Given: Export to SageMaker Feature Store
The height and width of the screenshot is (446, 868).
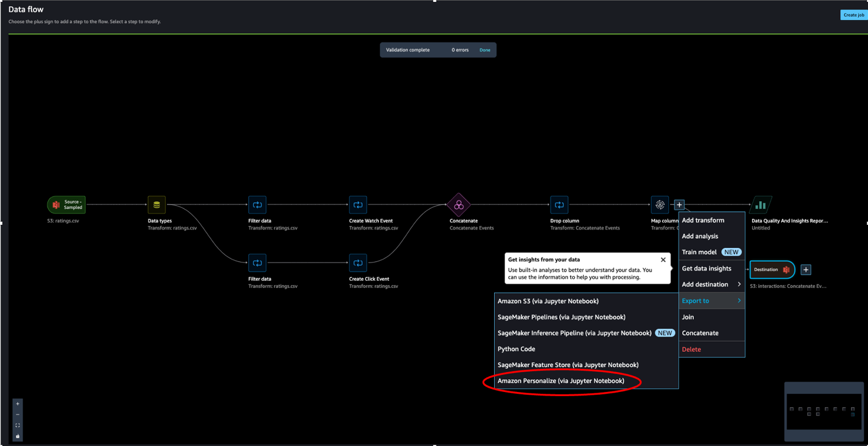Looking at the screenshot, I should (x=586, y=365).
